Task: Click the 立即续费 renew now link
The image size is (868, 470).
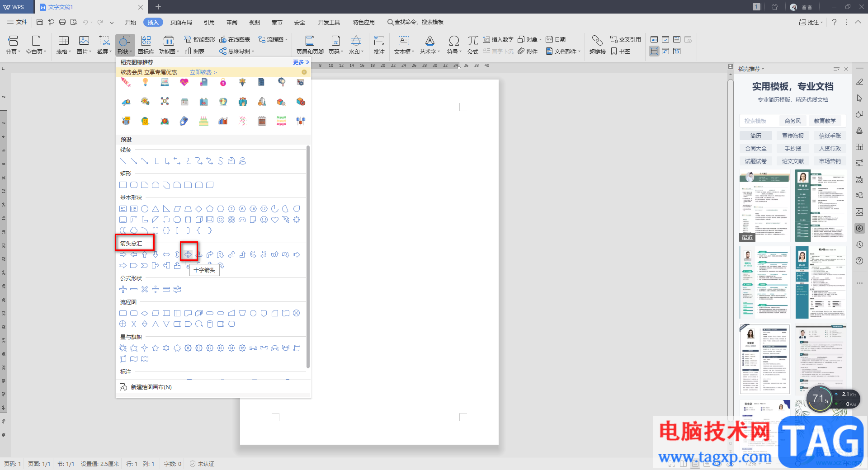Action: [203, 72]
